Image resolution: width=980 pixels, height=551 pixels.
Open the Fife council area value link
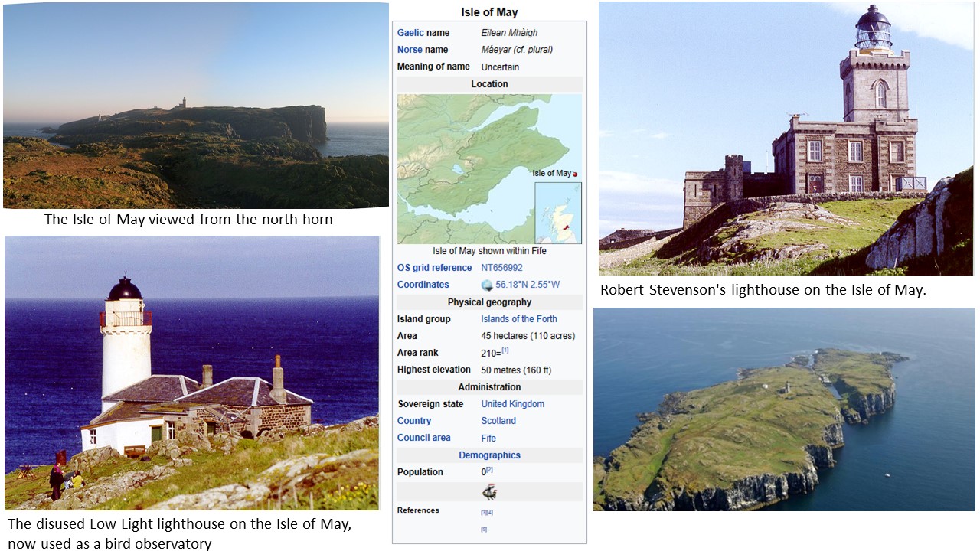(488, 439)
